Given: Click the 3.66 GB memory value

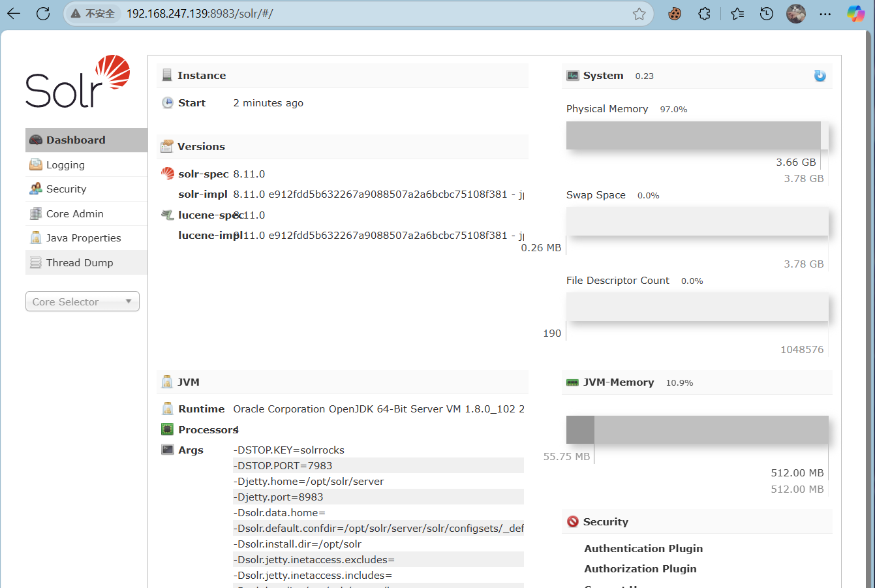Looking at the screenshot, I should [796, 162].
